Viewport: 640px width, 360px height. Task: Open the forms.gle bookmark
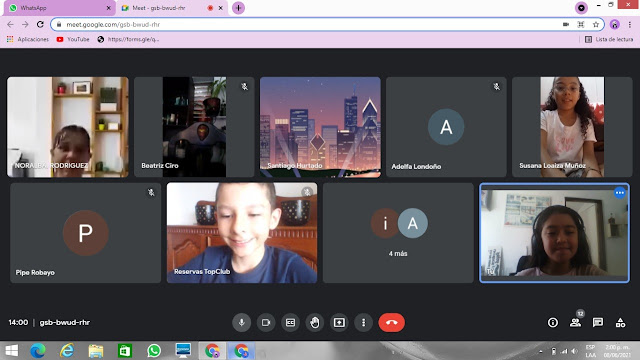(128, 39)
